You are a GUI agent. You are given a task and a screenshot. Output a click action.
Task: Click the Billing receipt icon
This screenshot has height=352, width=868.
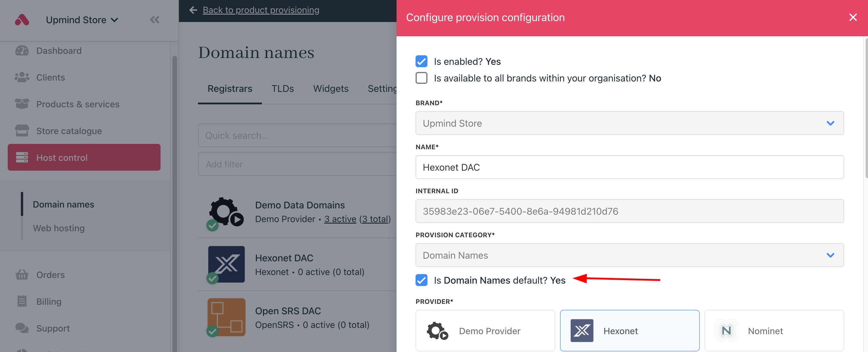click(x=22, y=301)
